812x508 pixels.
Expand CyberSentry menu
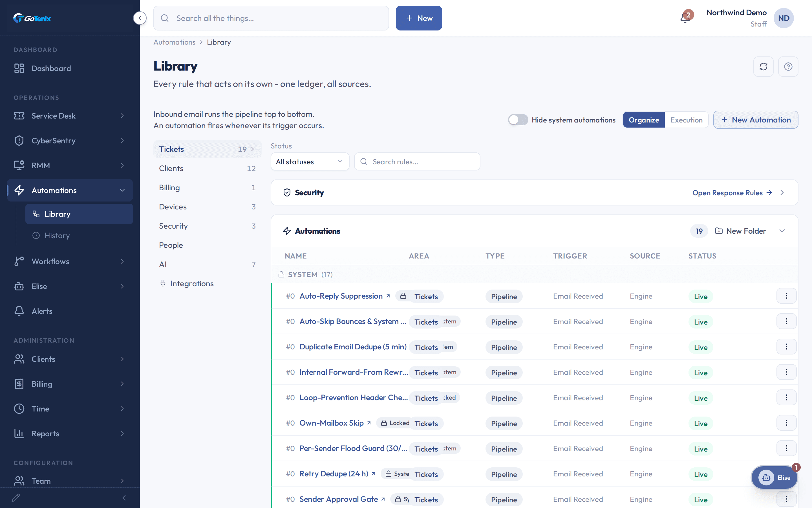point(70,141)
